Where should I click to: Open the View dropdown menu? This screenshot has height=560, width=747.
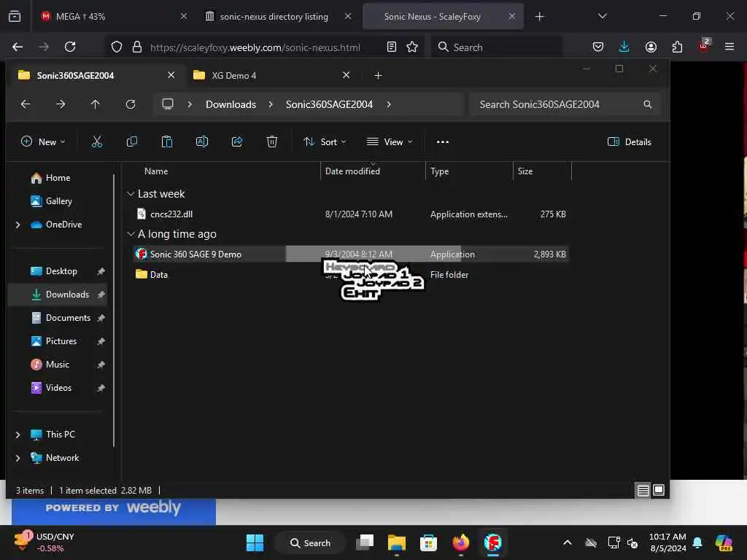(390, 142)
